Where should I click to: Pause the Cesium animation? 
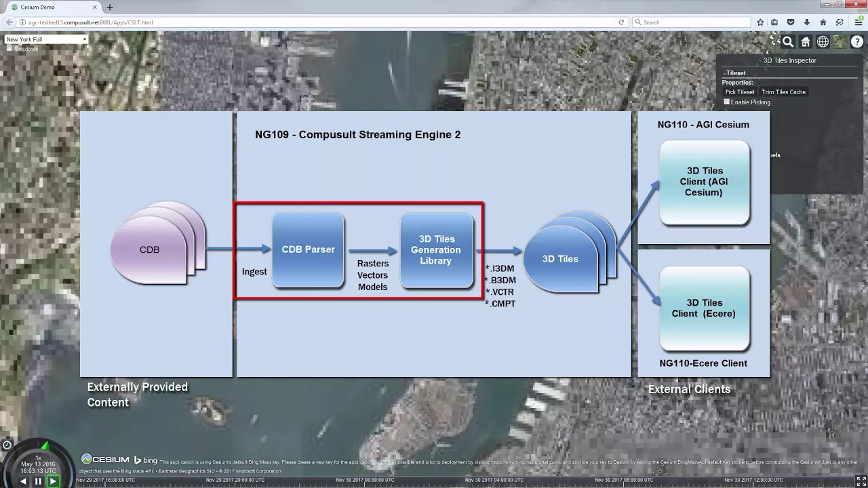38,481
